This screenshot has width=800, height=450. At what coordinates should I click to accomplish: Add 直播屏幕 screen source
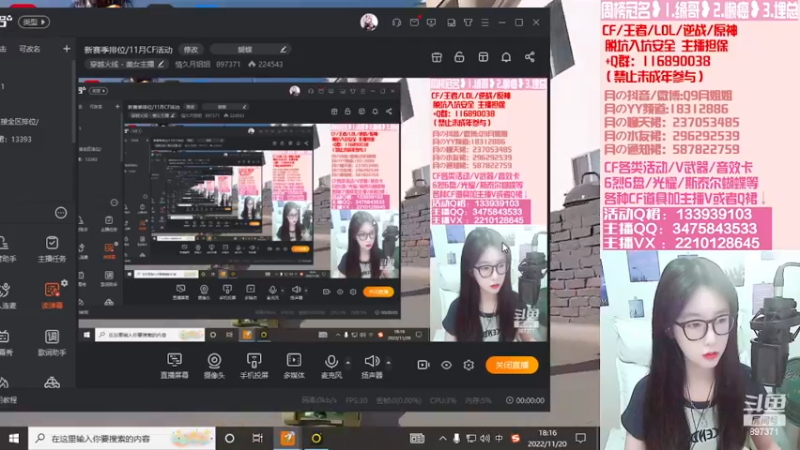[174, 365]
